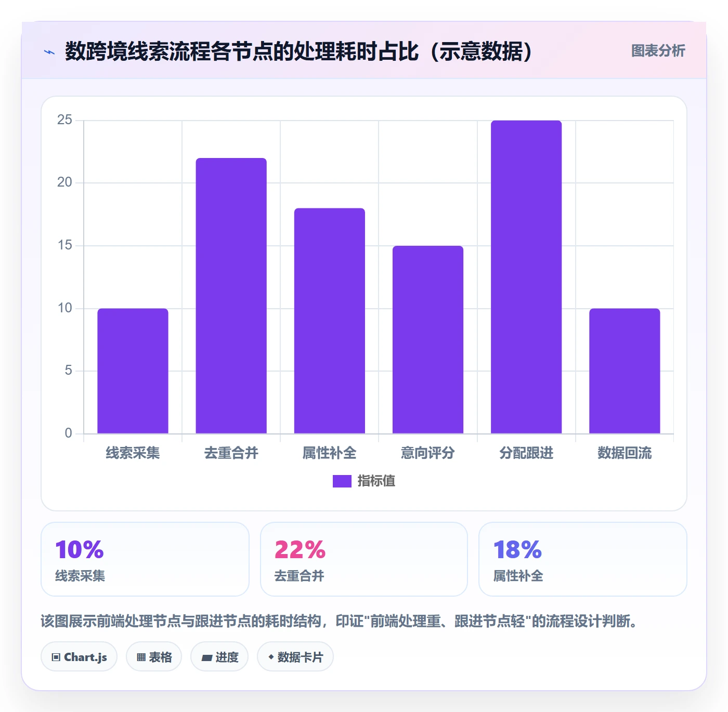This screenshot has width=728, height=712.
Task: Click the x-axis label 线索采集 under the chart
Action: pyautogui.click(x=133, y=453)
